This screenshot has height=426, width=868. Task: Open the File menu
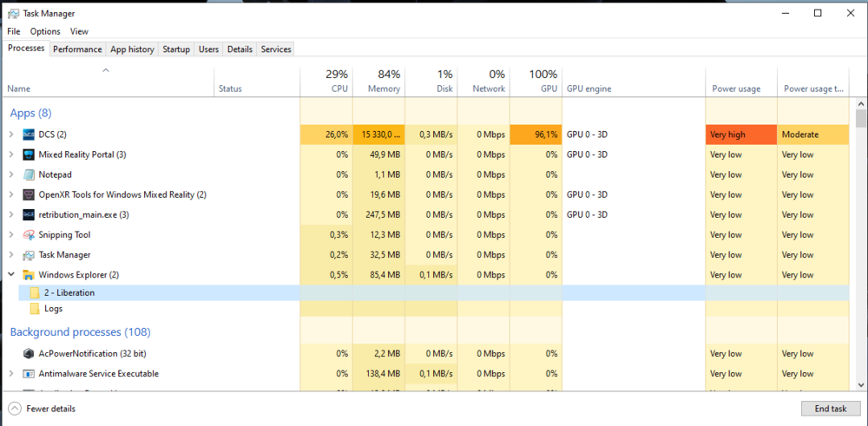tap(14, 31)
